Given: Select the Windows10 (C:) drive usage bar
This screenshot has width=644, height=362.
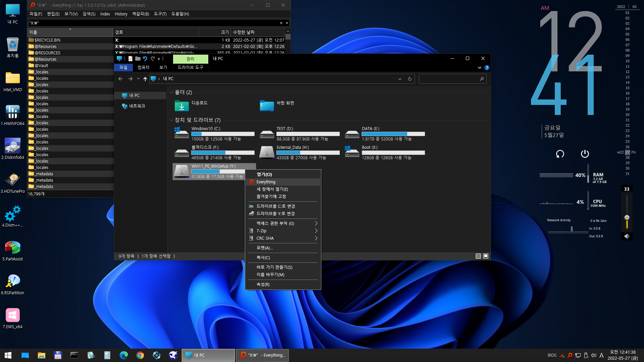Looking at the screenshot, I should (223, 134).
